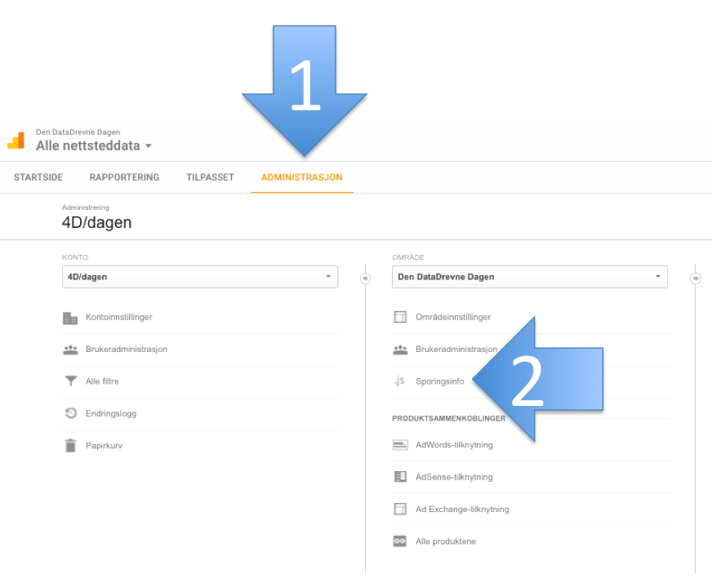Click the Google Analytics logo icon
Screen dimensions: 712x588
[x=16, y=140]
